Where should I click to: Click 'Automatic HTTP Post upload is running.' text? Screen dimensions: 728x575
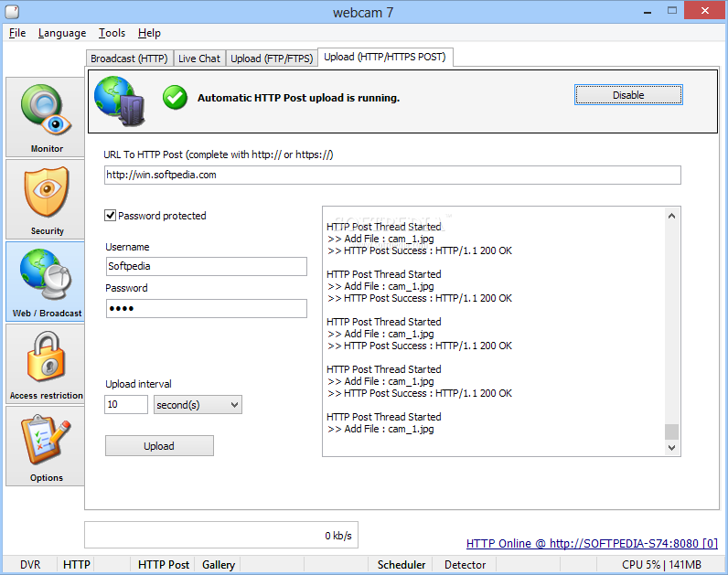tap(298, 98)
